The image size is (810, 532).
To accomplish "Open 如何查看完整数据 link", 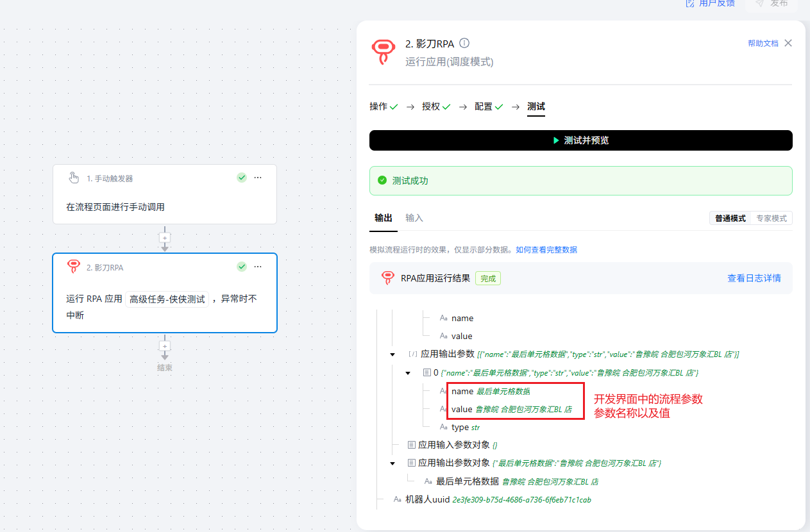I will click(546, 250).
